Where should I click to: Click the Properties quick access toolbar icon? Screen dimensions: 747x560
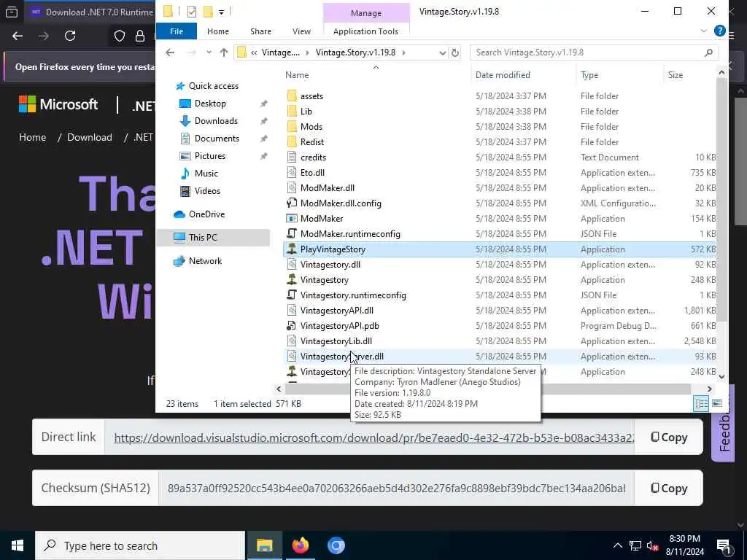tap(192, 12)
